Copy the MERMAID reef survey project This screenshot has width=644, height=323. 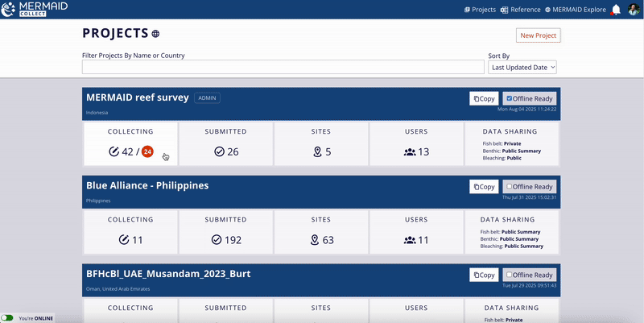click(x=484, y=98)
